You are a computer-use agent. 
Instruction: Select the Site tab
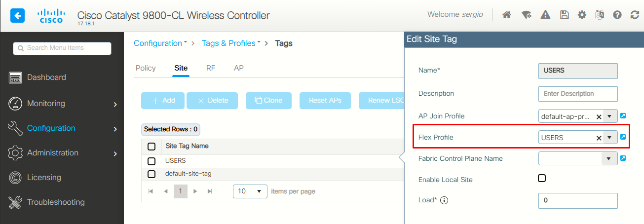181,68
